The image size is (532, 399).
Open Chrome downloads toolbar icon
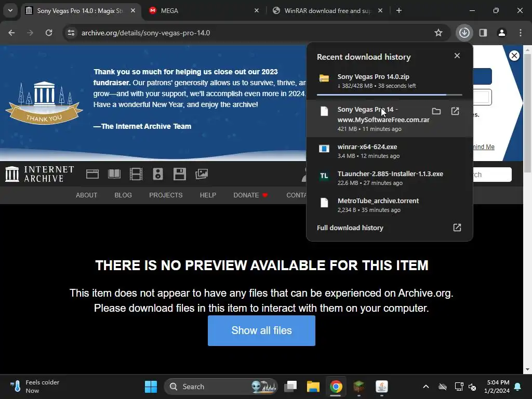(464, 33)
